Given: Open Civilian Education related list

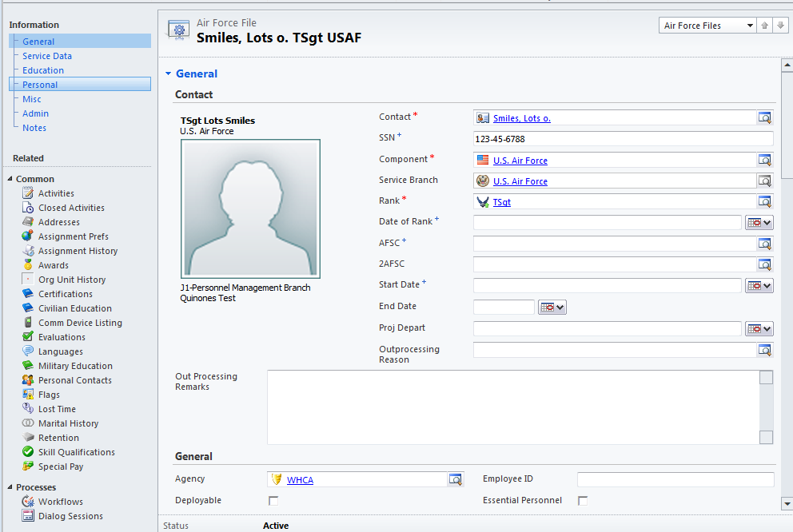Looking at the screenshot, I should [75, 308].
